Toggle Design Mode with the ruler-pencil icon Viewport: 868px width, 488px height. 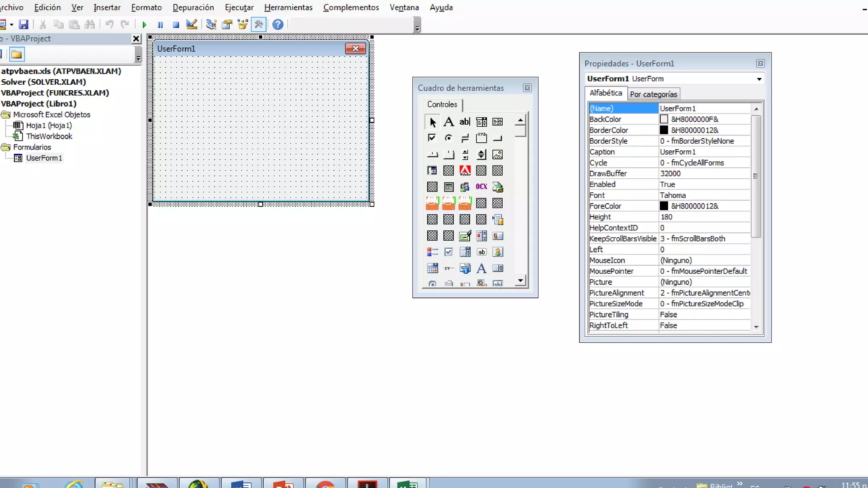192,25
